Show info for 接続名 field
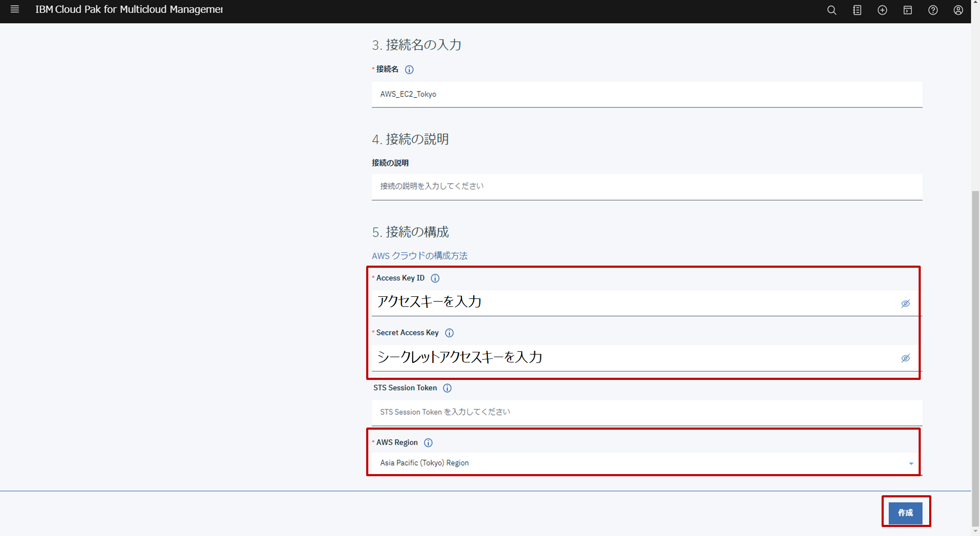Image resolution: width=980 pixels, height=536 pixels. [409, 69]
